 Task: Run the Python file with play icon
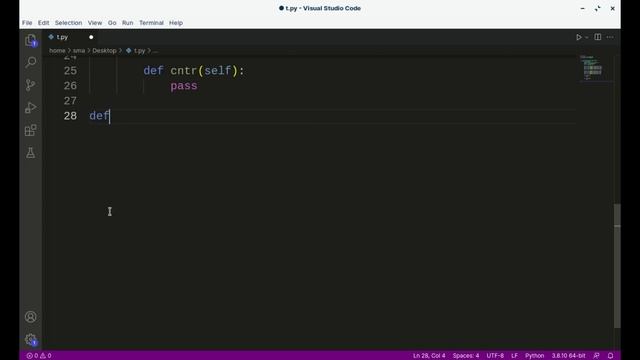(578, 37)
